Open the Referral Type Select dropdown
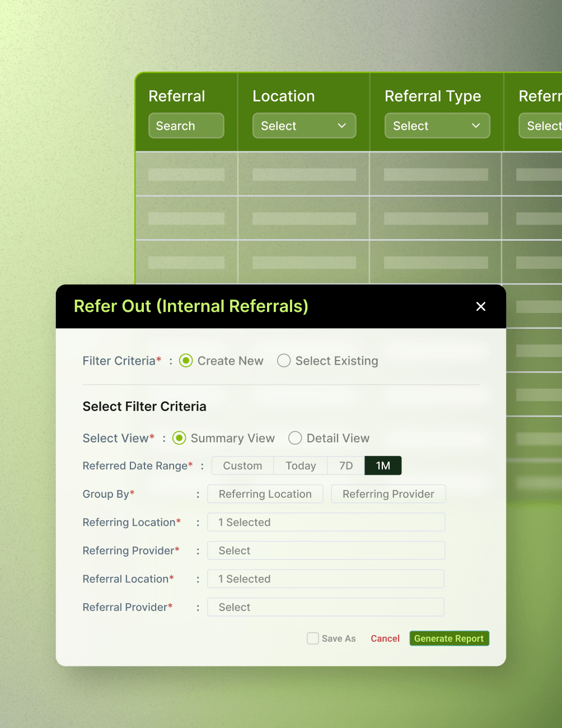This screenshot has height=728, width=562. click(x=437, y=126)
